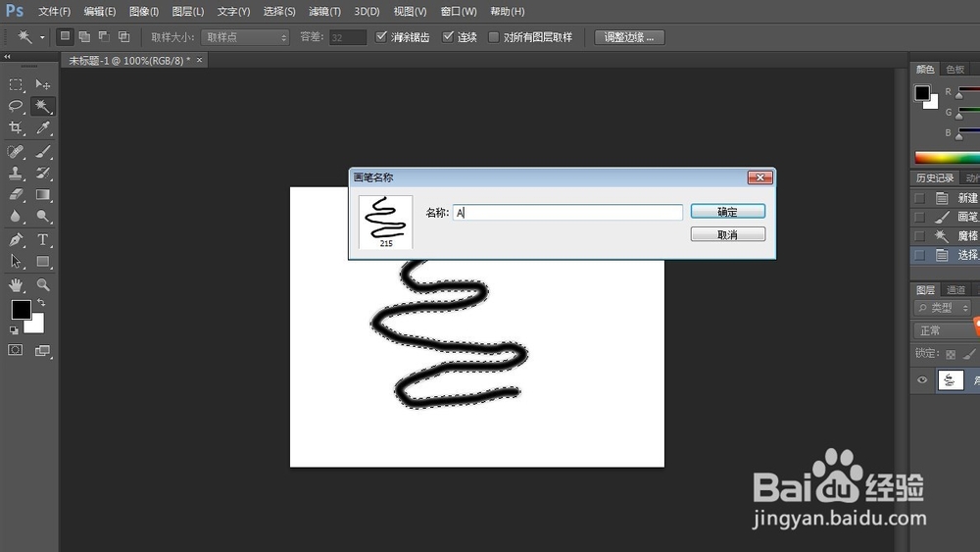The width and height of the screenshot is (980, 552).
Task: Choose Subtract from Selection mode
Action: (x=105, y=37)
